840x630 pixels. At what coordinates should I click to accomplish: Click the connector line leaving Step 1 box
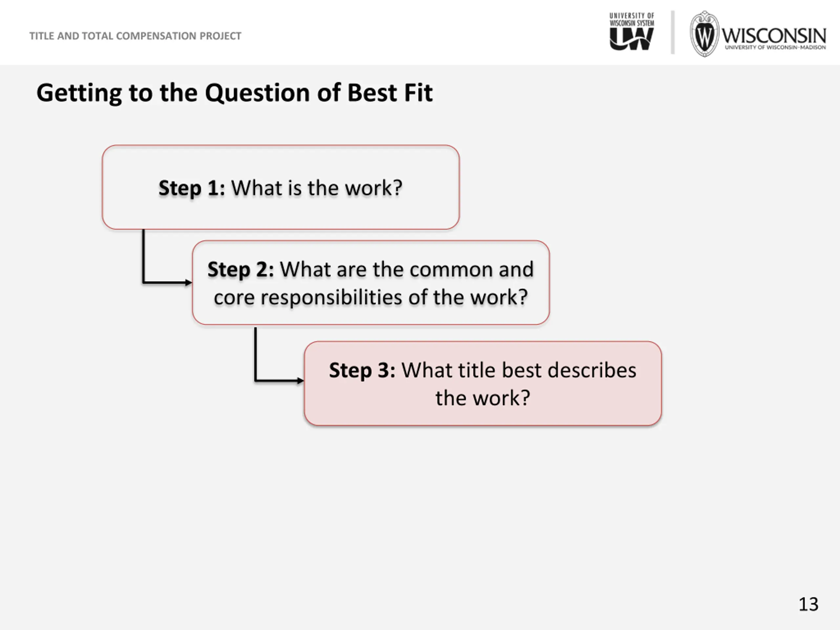pyautogui.click(x=143, y=256)
